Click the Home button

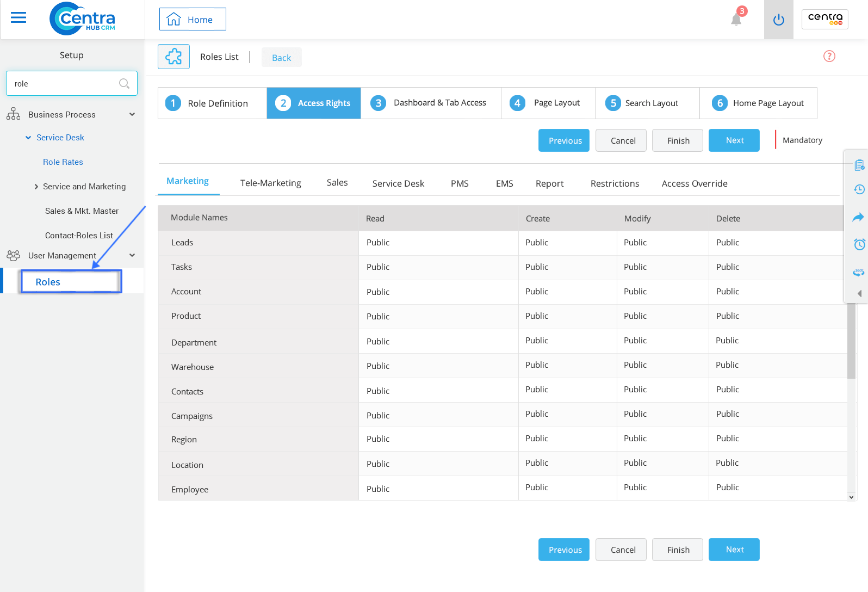click(193, 19)
